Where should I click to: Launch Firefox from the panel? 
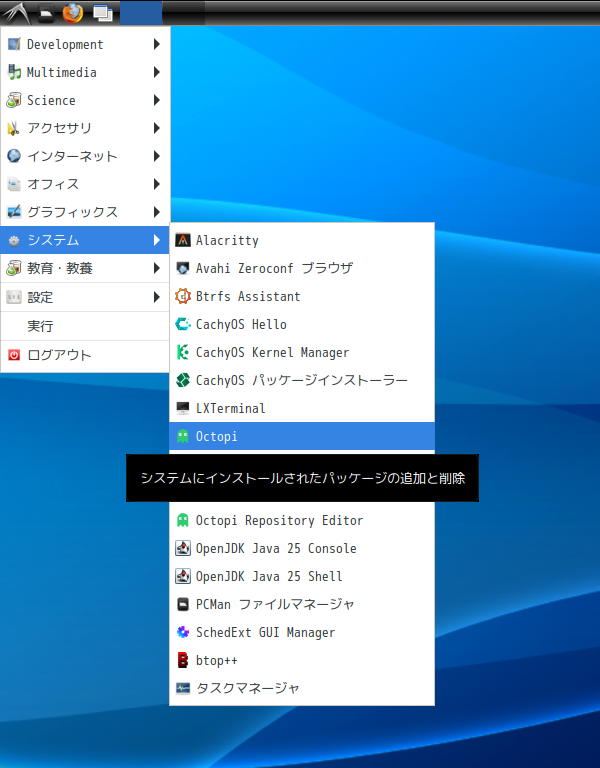pyautogui.click(x=72, y=13)
